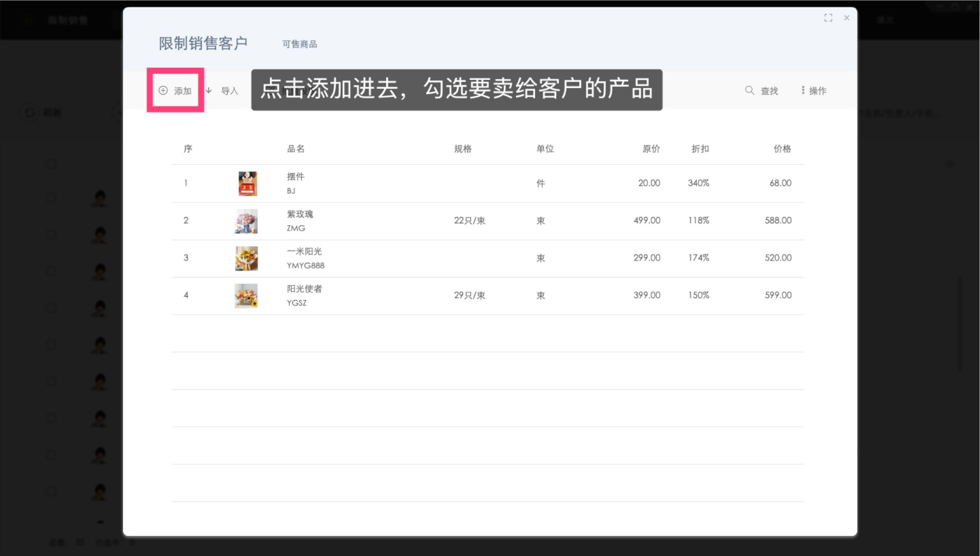Click the magnifier icon next to 查找

749,90
